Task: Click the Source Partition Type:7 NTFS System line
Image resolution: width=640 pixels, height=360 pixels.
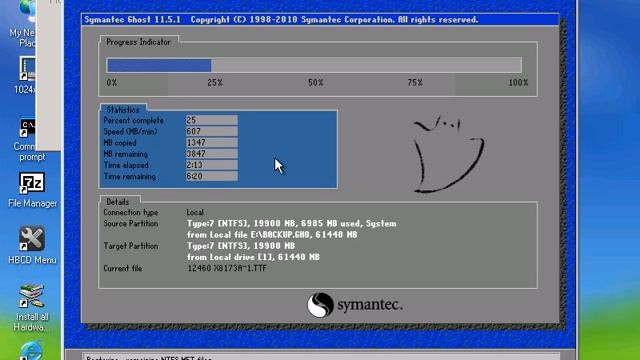Action: [291, 224]
